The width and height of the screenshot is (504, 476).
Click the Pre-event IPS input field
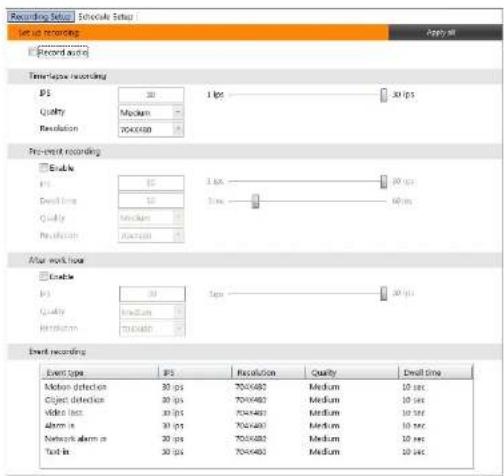point(151,183)
